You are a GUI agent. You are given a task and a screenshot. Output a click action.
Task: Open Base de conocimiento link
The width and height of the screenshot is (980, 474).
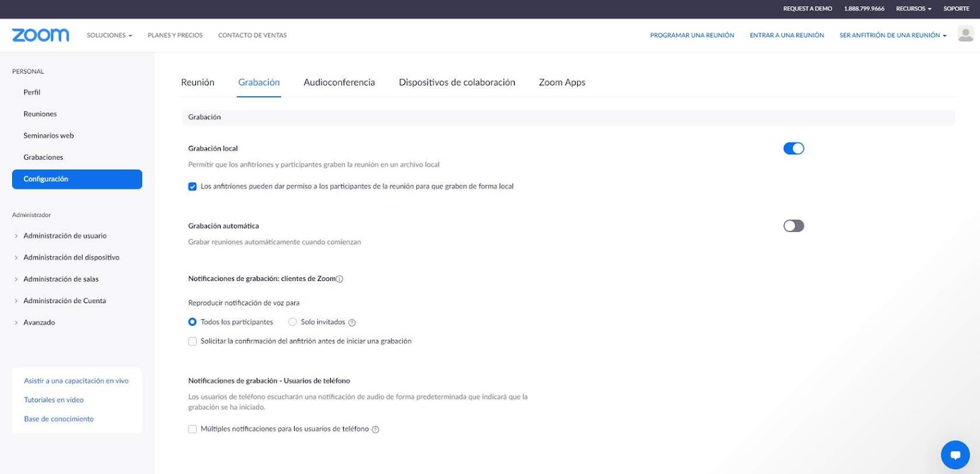pos(59,419)
